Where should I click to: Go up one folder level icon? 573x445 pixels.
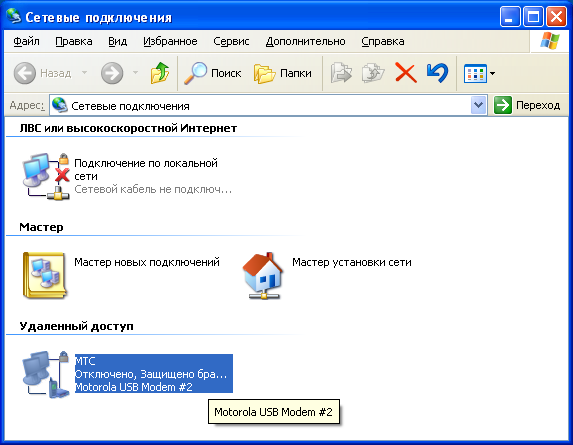(160, 73)
